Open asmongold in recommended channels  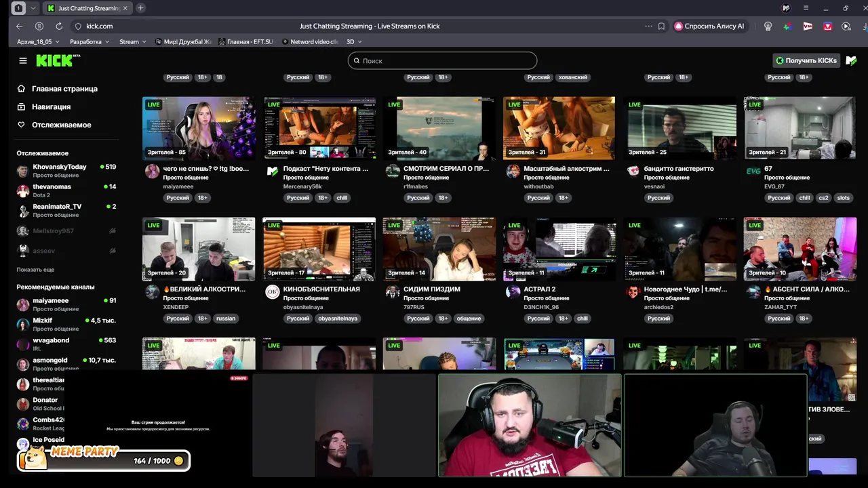point(66,364)
